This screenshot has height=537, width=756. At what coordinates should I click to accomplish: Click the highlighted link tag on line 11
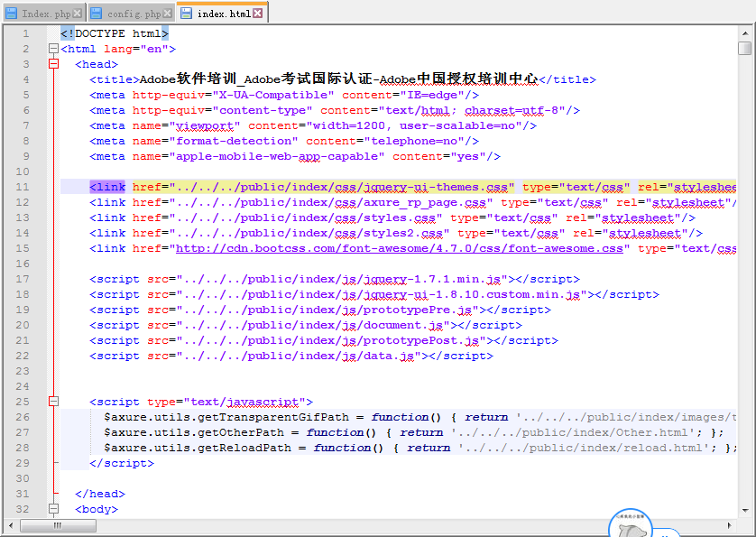click(107, 187)
